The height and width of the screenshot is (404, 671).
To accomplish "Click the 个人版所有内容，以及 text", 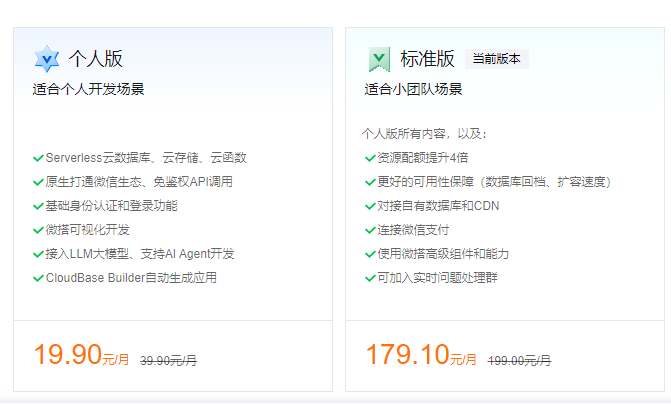I will [424, 134].
